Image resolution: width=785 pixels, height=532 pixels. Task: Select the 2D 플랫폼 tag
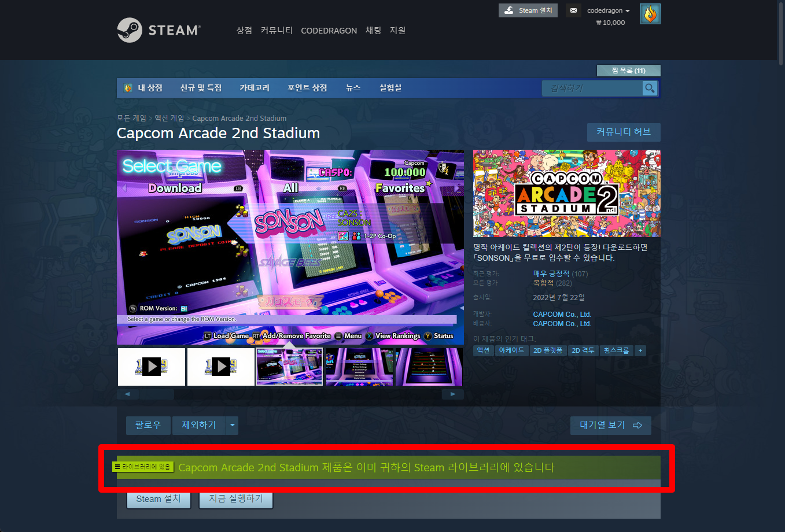point(548,350)
